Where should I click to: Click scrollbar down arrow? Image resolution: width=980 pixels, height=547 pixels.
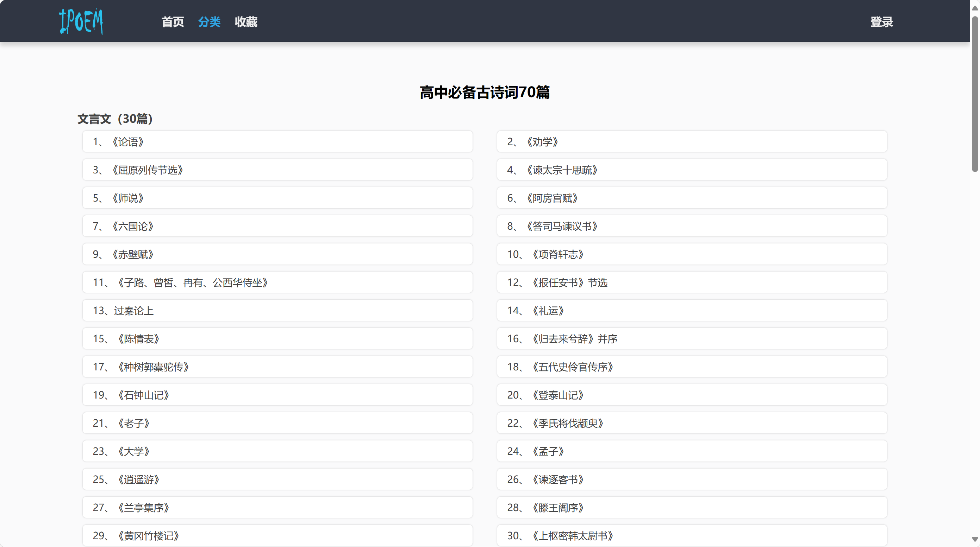(975, 539)
